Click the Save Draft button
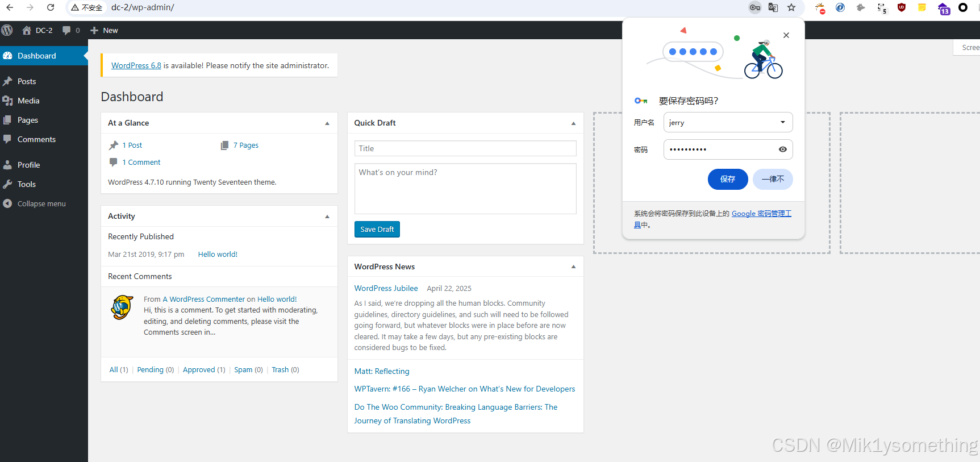Screen dimensions: 980x462 click(x=377, y=229)
